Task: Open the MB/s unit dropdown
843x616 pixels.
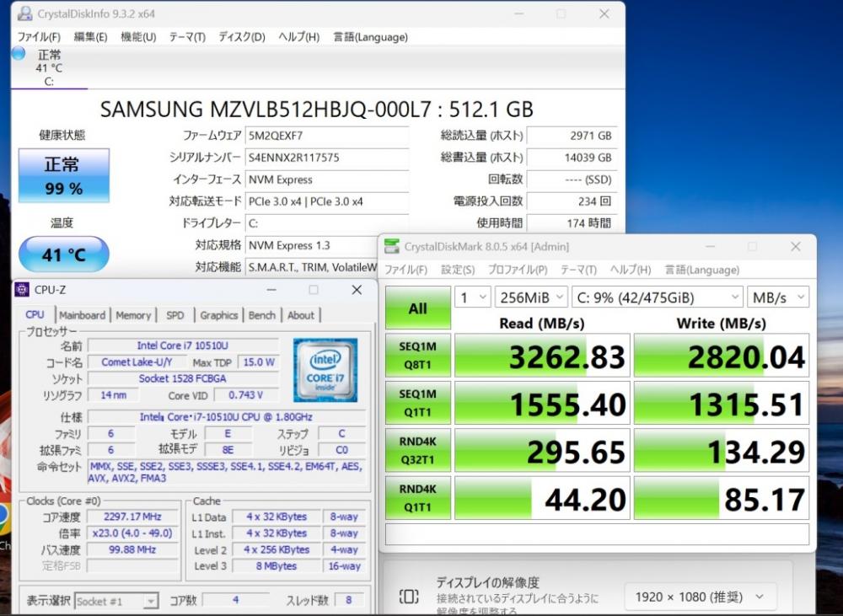Action: click(x=778, y=297)
